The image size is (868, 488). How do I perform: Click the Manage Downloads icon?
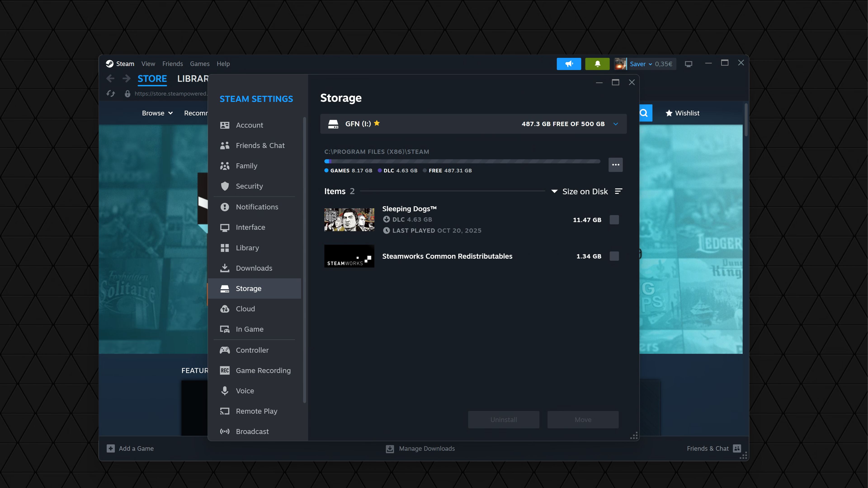[390, 449]
